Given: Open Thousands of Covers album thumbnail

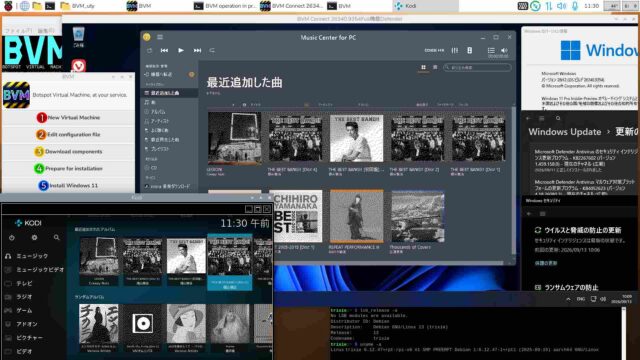Looking at the screenshot, I should tap(418, 216).
